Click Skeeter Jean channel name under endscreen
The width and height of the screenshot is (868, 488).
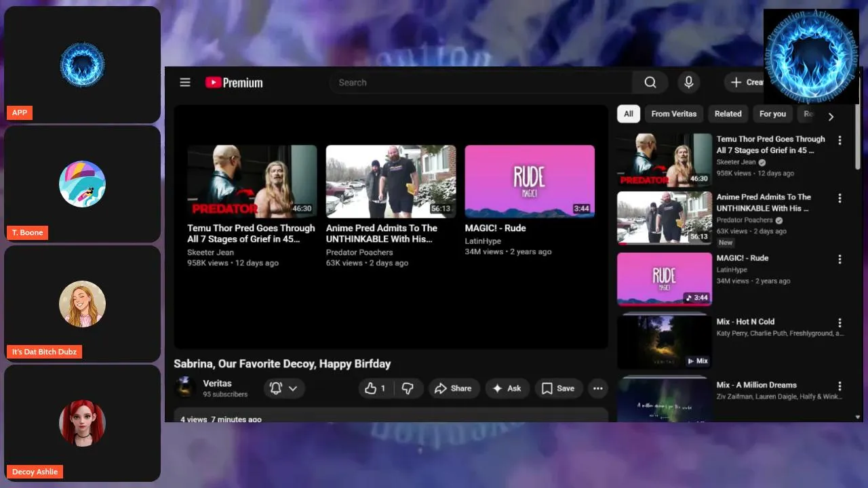[x=210, y=252]
